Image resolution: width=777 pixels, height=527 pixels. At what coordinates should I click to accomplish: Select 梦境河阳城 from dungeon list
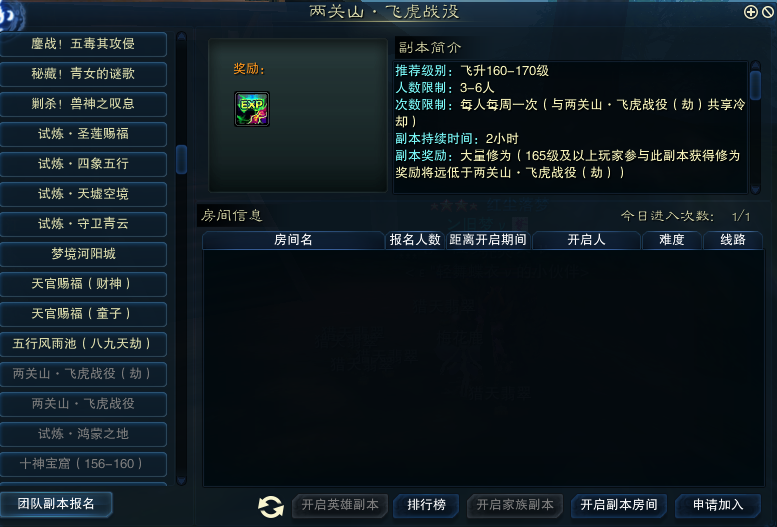coord(83,254)
